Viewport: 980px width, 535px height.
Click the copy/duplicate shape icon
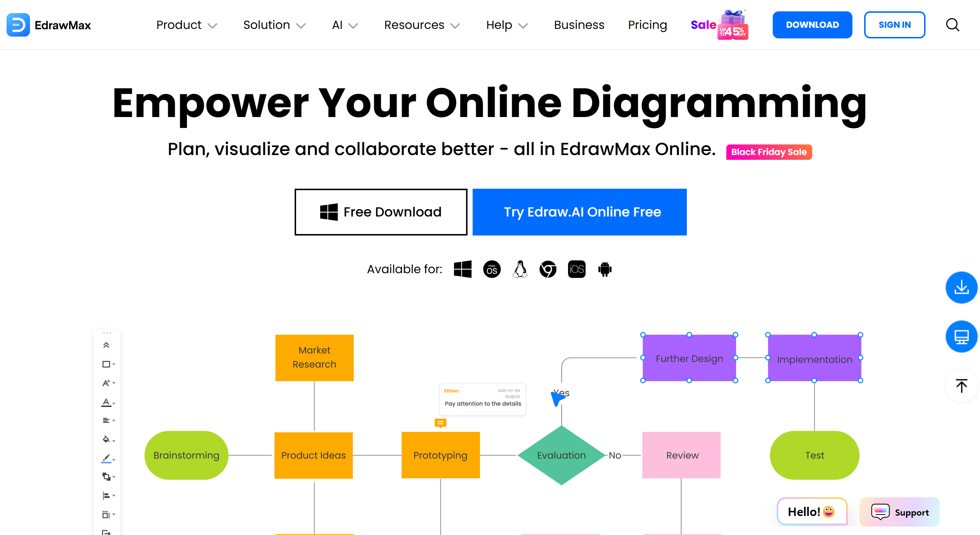point(106,475)
